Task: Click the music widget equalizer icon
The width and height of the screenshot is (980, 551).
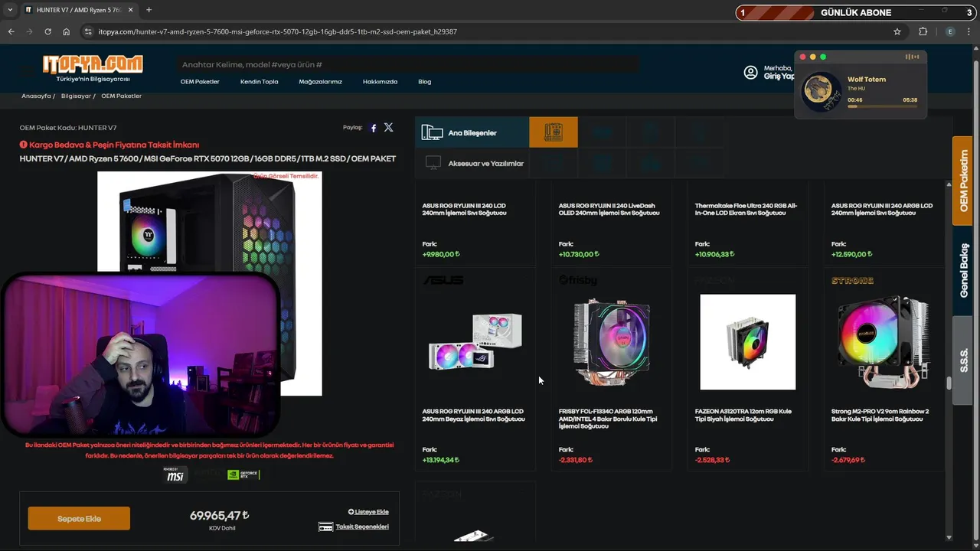Action: click(912, 57)
